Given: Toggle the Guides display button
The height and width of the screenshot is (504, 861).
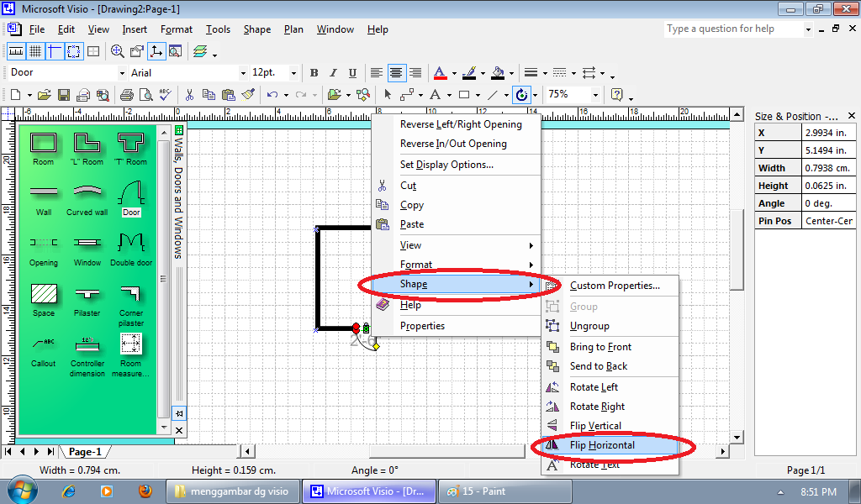Looking at the screenshot, I should (54, 51).
